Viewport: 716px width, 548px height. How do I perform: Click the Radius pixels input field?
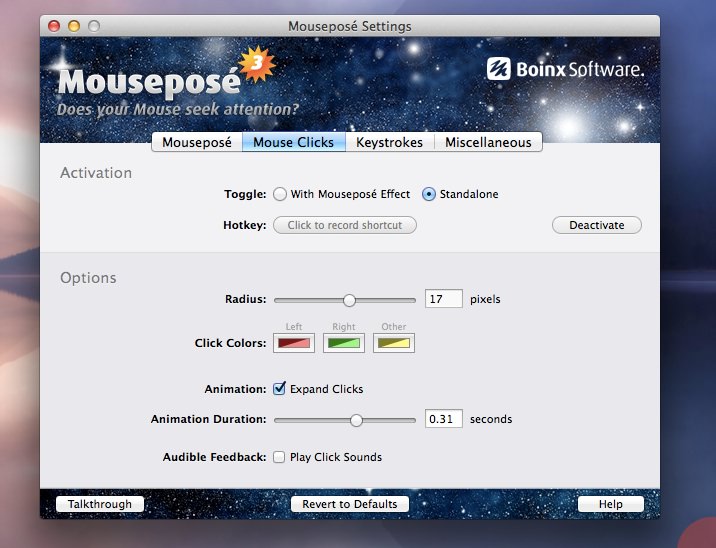[x=443, y=299]
